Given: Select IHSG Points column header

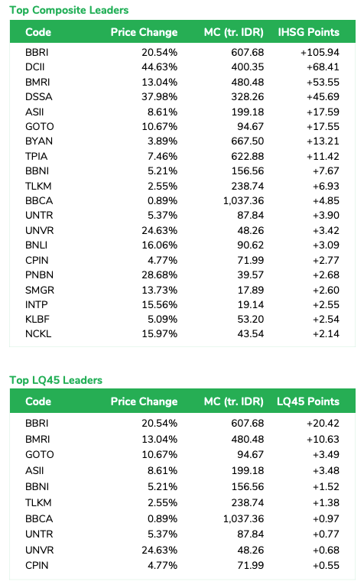Looking at the screenshot, I should 308,32.
